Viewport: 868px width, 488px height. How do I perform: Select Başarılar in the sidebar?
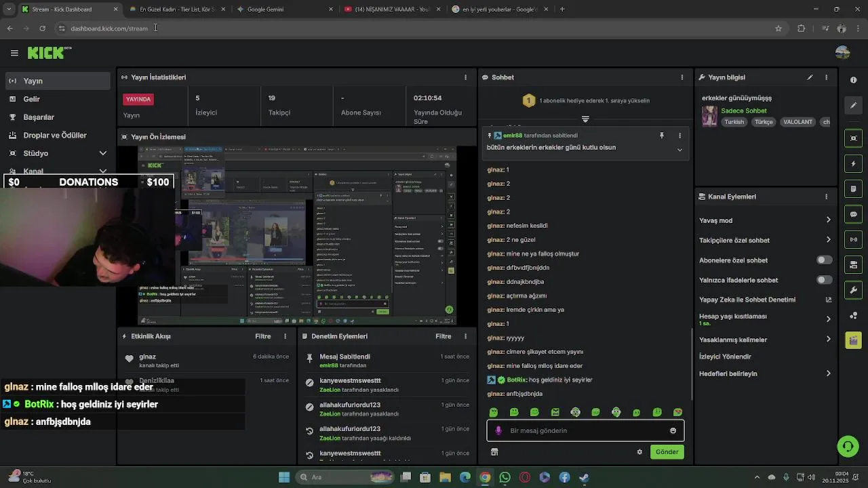pyautogui.click(x=56, y=117)
